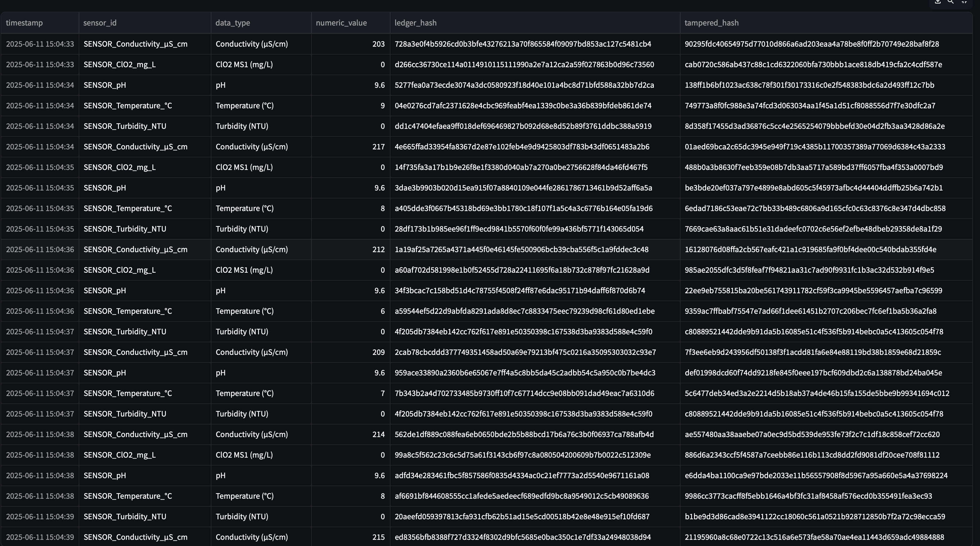Select the numeric value 215 cell

tap(350, 537)
